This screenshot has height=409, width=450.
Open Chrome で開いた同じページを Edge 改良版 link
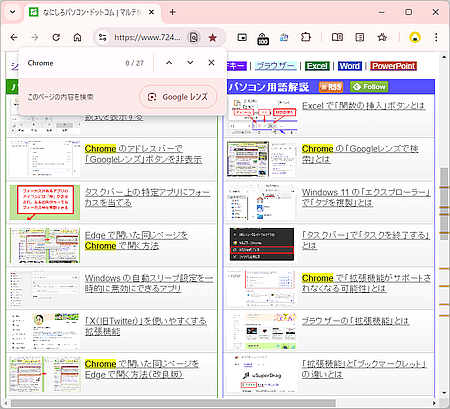[142, 369]
